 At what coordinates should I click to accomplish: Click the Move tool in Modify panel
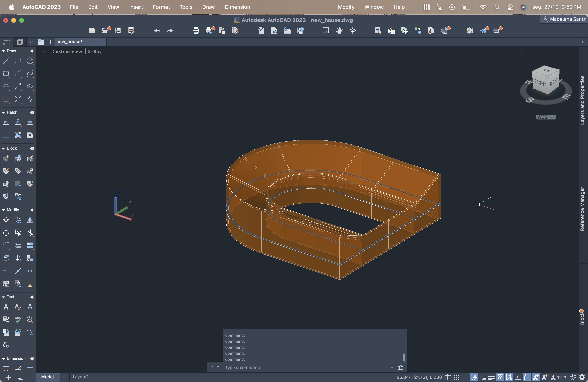[x=6, y=220]
